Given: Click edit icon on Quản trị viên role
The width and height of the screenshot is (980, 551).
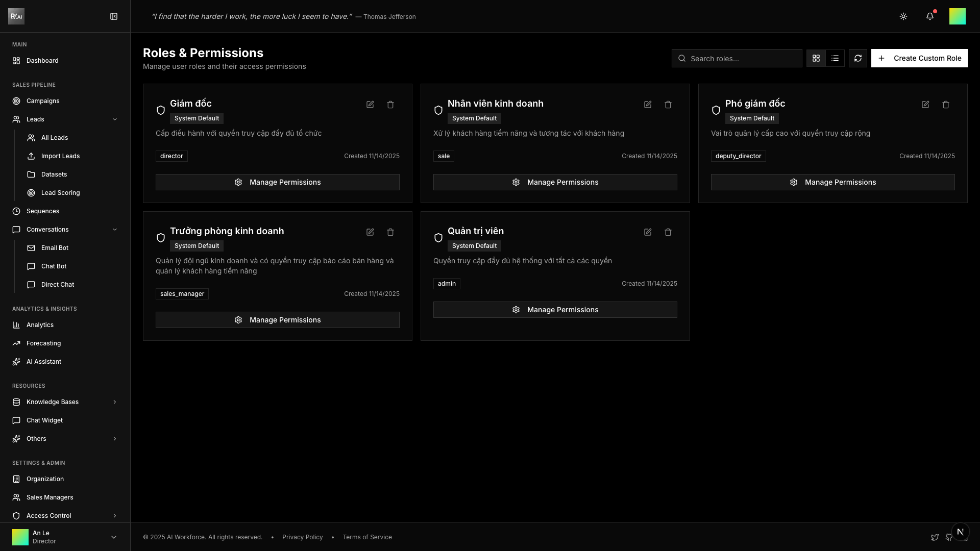Looking at the screenshot, I should tap(648, 232).
